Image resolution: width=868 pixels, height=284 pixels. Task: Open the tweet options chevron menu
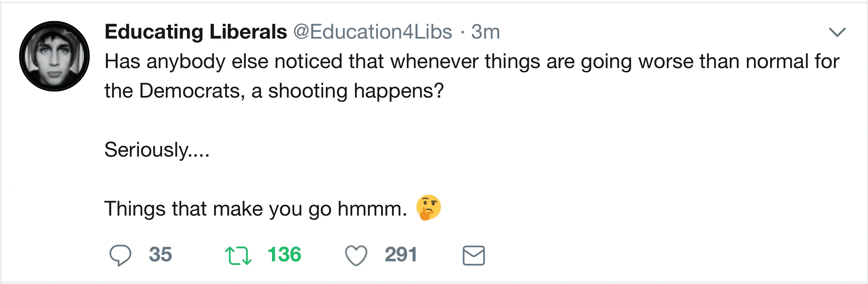click(837, 32)
